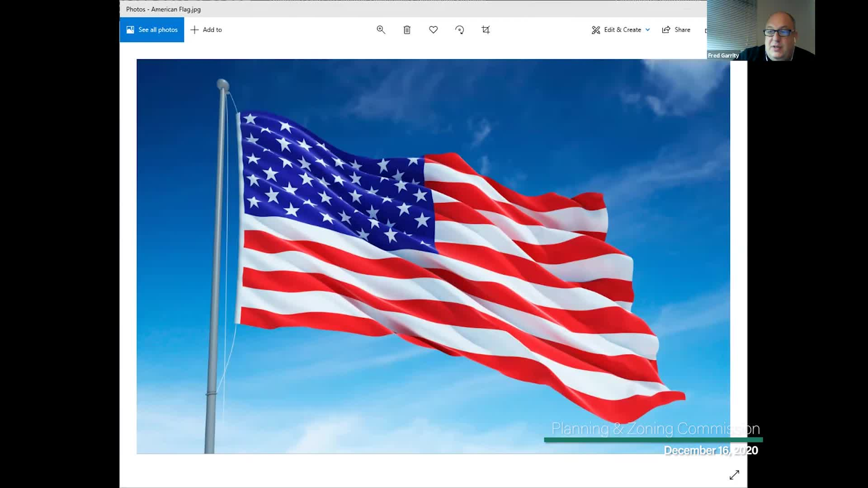Go back via See all photos

pos(152,30)
